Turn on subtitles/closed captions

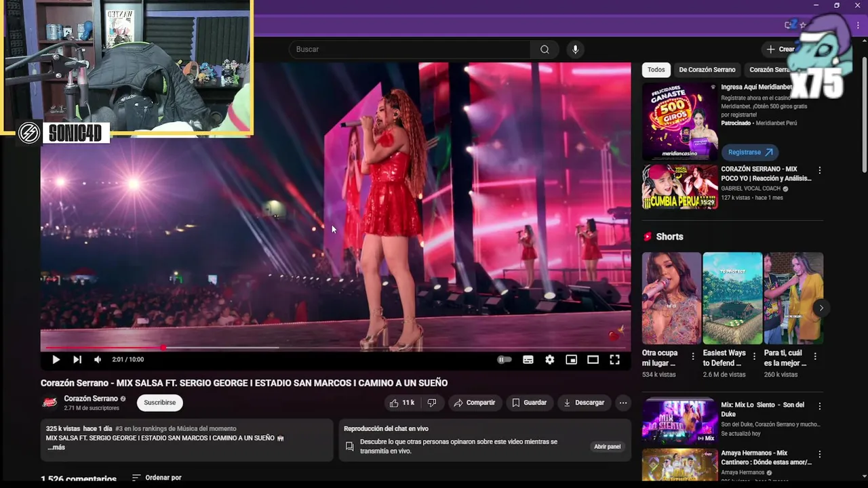click(x=528, y=360)
